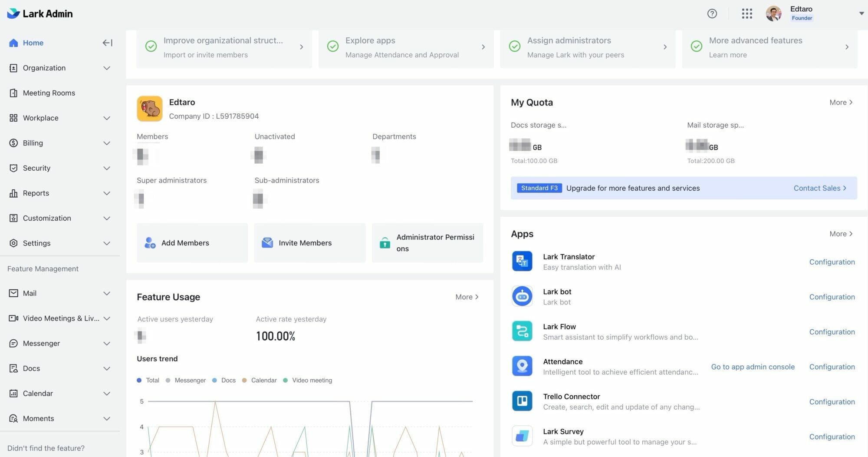Click the Add Members button
The height and width of the screenshot is (457, 868).
coord(192,243)
